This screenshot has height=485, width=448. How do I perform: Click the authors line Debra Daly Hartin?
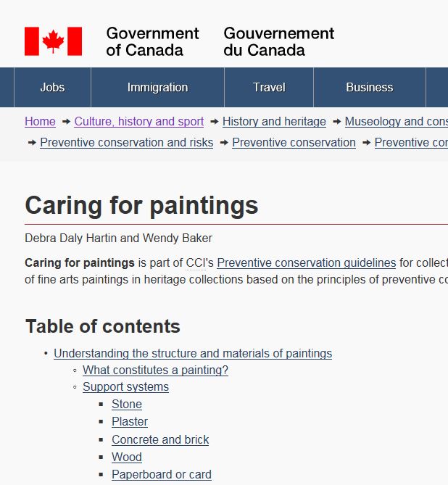tap(118, 239)
